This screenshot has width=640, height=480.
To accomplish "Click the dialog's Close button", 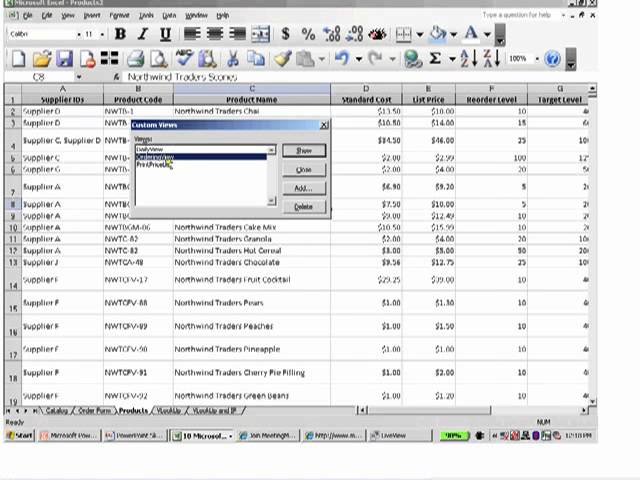I will (x=304, y=169).
